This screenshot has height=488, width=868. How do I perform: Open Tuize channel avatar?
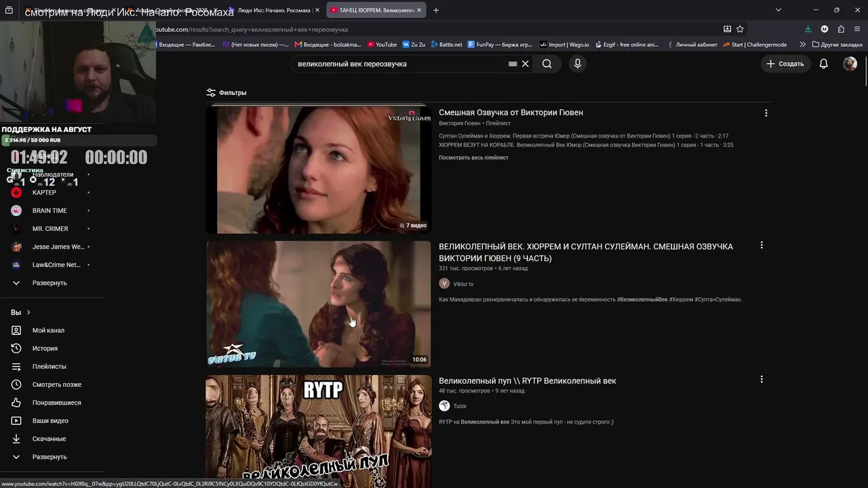[444, 405]
